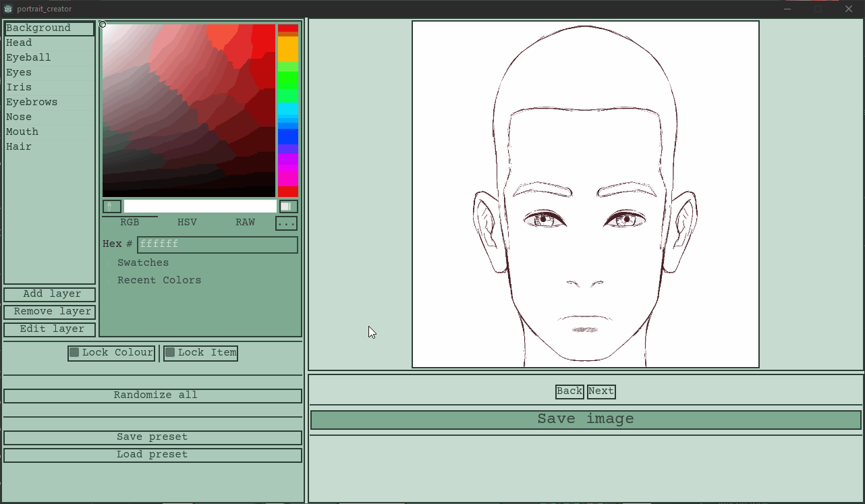This screenshot has width=865, height=504.
Task: Select the eyedropper color picker icon
Action: pos(111,206)
